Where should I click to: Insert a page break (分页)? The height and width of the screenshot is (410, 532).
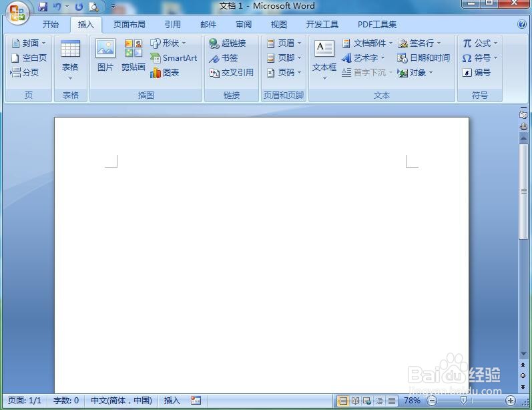(25, 72)
